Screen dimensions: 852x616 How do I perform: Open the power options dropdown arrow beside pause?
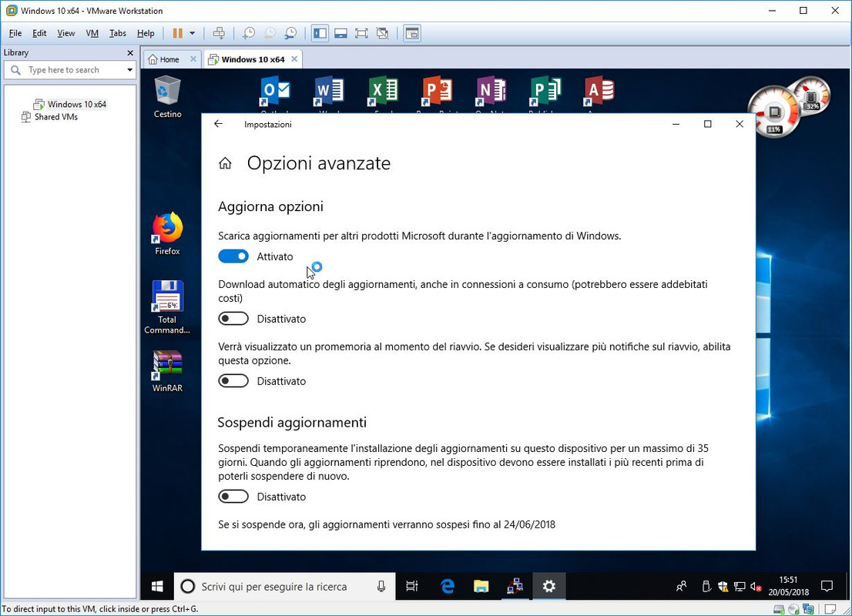[x=193, y=33]
